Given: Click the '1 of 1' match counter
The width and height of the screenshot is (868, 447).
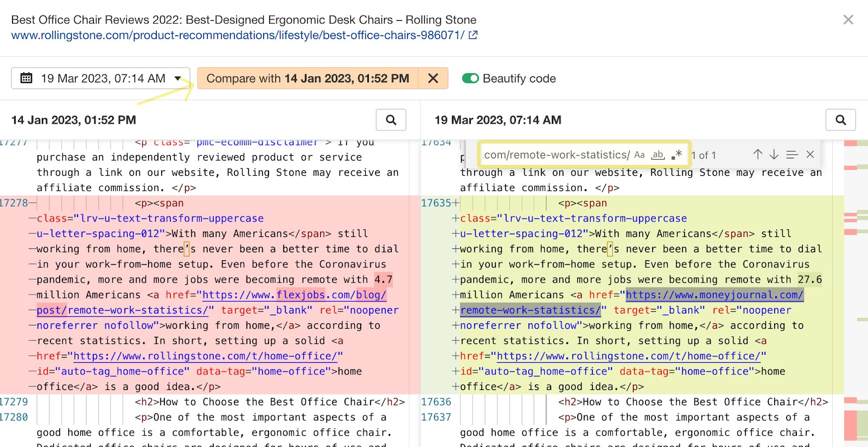Looking at the screenshot, I should tap(704, 155).
